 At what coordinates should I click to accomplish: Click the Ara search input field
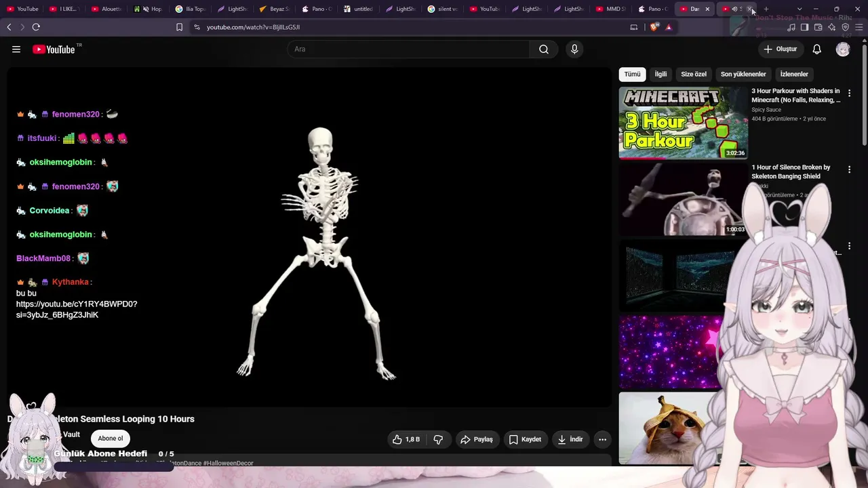[408, 49]
